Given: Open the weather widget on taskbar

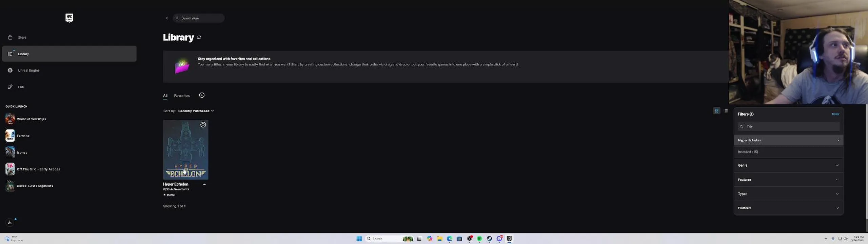Looking at the screenshot, I should click(x=14, y=239).
